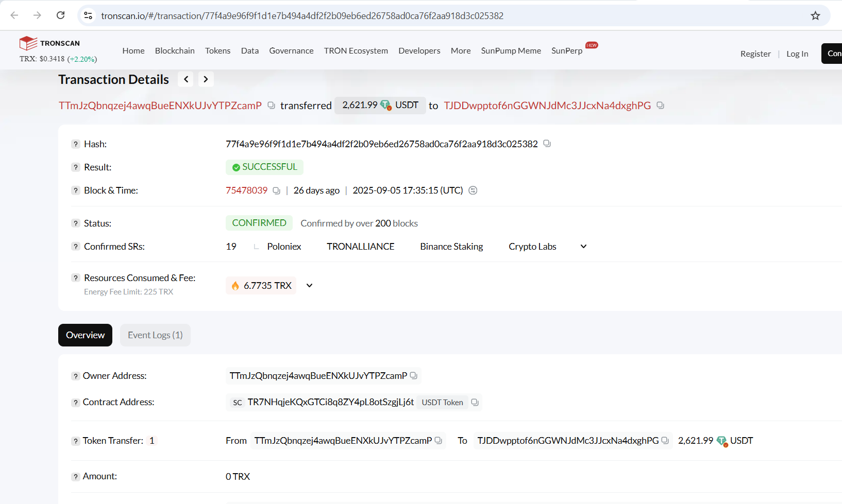The image size is (842, 504).
Task: Click the Binance Staking SR name
Action: [451, 247]
